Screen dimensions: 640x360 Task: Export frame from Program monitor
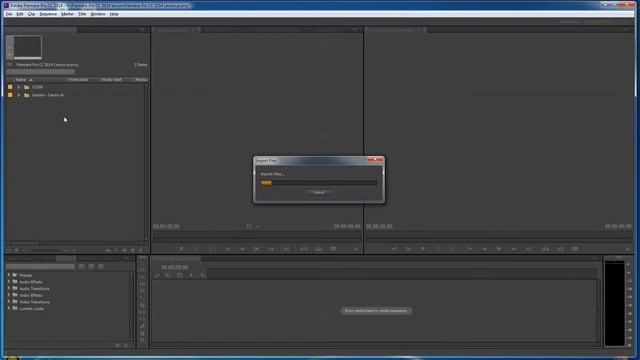tap(575, 249)
